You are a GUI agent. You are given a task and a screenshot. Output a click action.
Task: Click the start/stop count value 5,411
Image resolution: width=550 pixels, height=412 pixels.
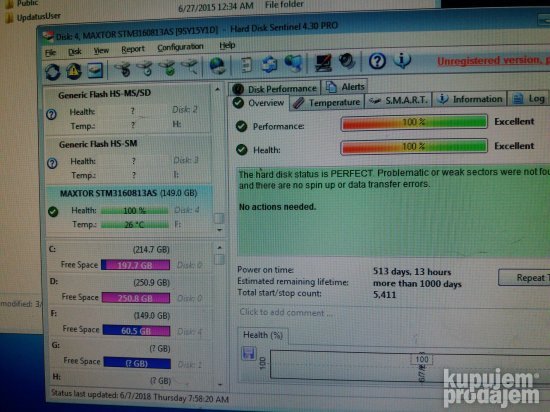(x=384, y=295)
